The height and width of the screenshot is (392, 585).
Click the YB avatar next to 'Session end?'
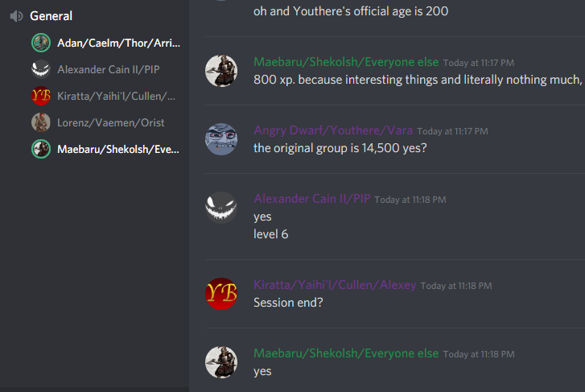coord(221,294)
